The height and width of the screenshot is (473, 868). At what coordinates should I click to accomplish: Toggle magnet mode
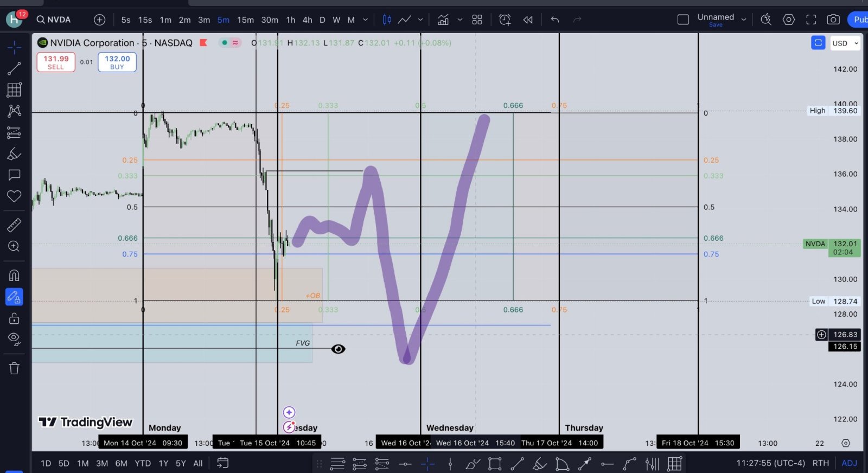[x=14, y=275]
